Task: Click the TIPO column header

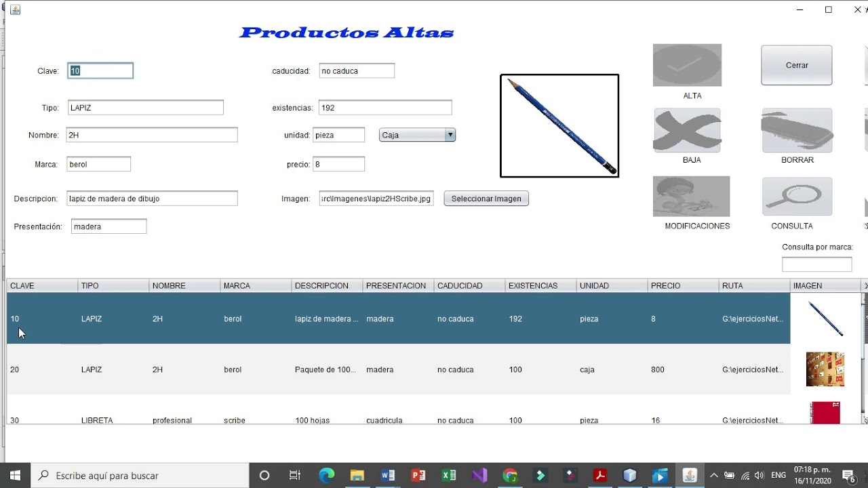Action: click(113, 286)
